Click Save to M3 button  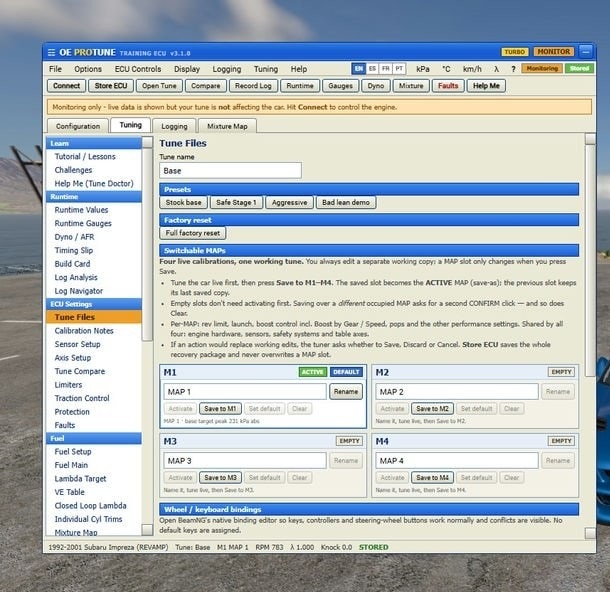[220, 477]
